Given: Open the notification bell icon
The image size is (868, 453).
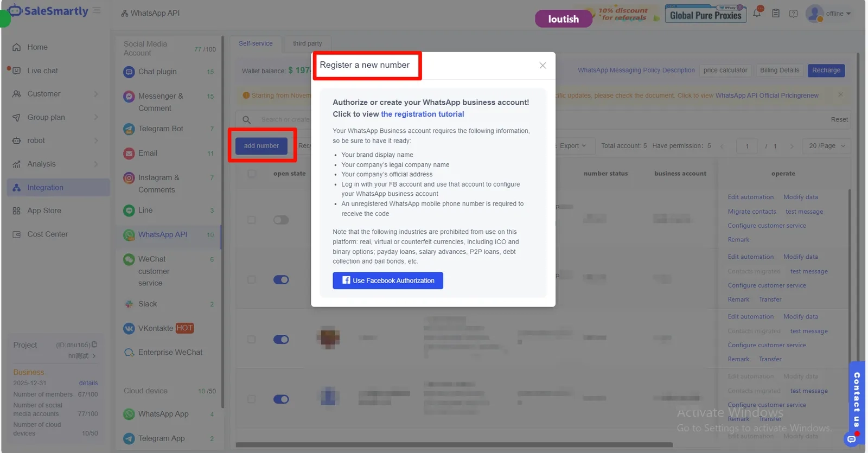Looking at the screenshot, I should point(757,14).
